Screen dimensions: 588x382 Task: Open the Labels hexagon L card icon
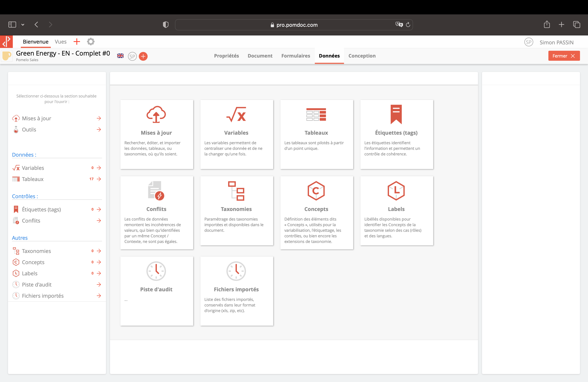point(396,191)
